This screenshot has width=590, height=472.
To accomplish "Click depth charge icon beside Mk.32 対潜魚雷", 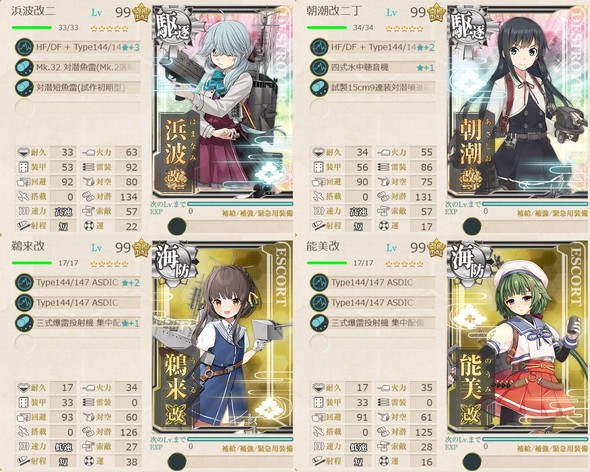I will click(24, 67).
